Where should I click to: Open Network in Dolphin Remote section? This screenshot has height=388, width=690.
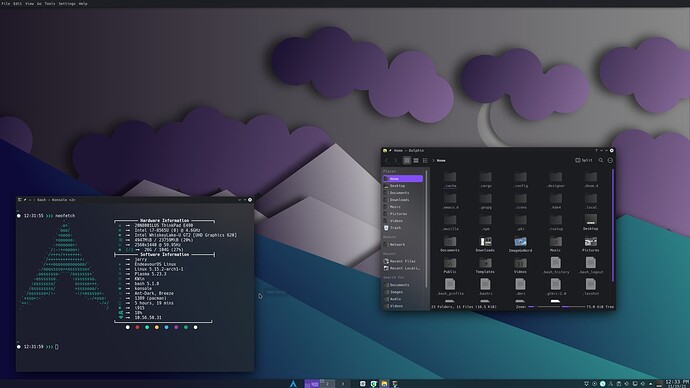click(403, 244)
